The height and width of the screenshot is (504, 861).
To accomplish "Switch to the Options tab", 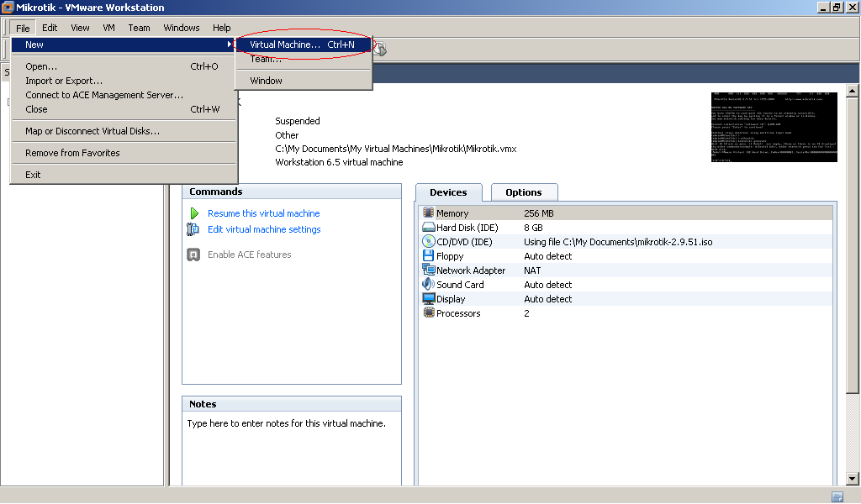I will (524, 192).
